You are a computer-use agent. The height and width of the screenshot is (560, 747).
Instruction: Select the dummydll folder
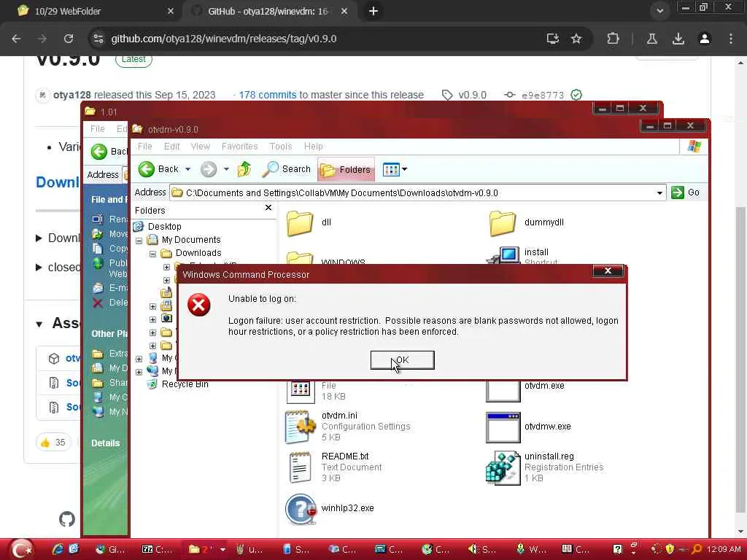[527, 223]
